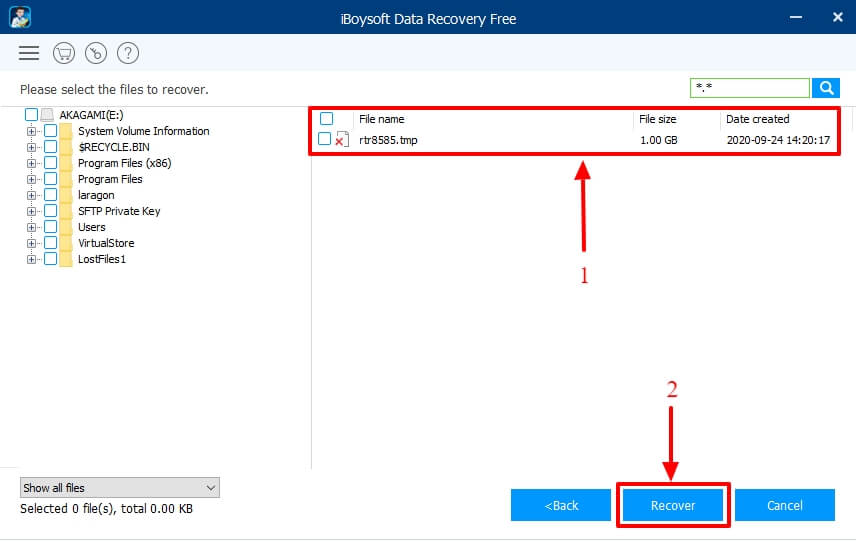Select the $RECYCLE.BIN tree label
The image size is (856, 542).
pyautogui.click(x=114, y=147)
